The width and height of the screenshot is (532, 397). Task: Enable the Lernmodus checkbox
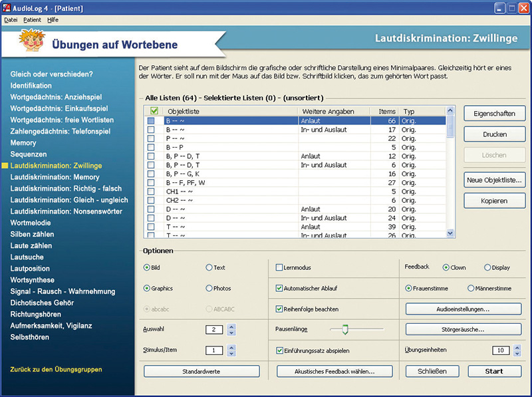[279, 268]
